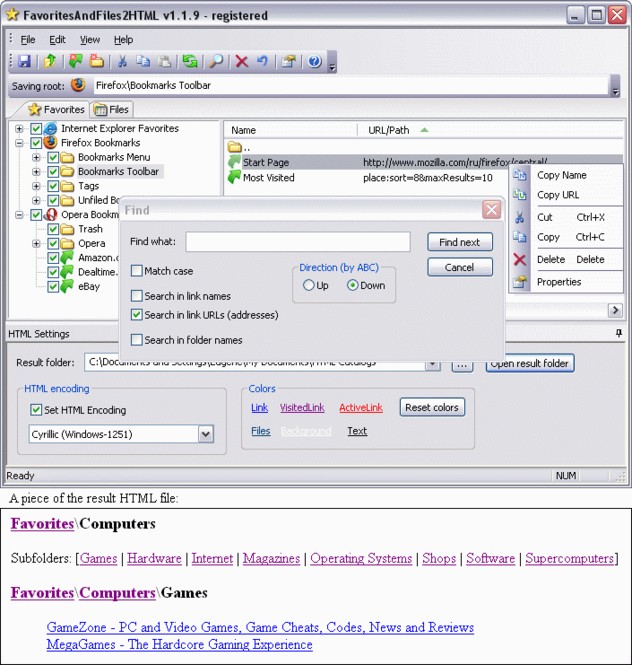Open Find with the magnifier toolbar icon

216,61
